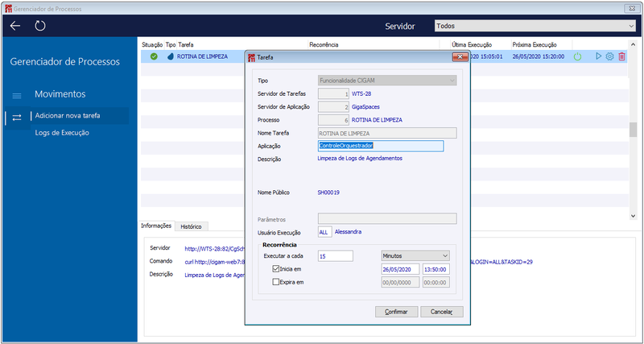Click the green power icon for ROTINA DE LIMPEZA

coord(577,56)
